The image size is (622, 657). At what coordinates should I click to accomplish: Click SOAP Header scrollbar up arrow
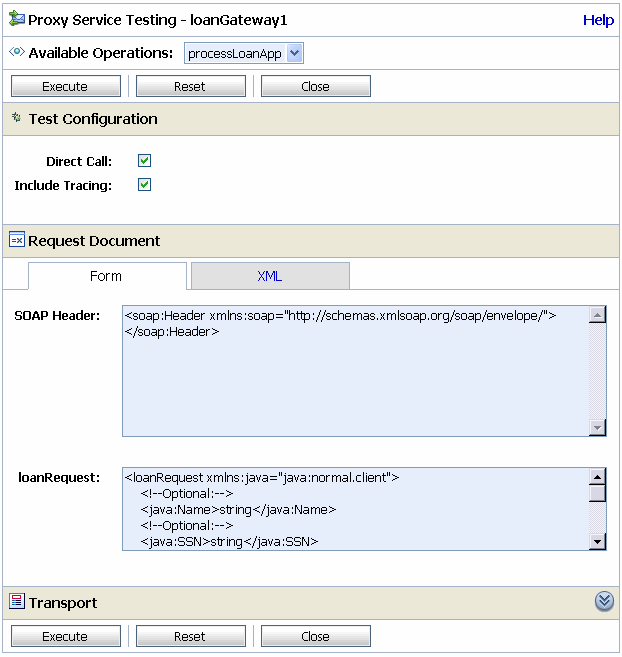(x=597, y=315)
